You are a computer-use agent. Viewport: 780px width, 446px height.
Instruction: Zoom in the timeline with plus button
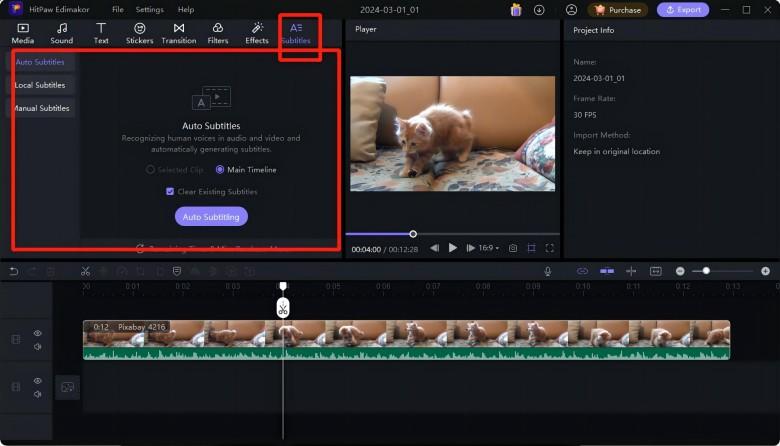[765, 271]
